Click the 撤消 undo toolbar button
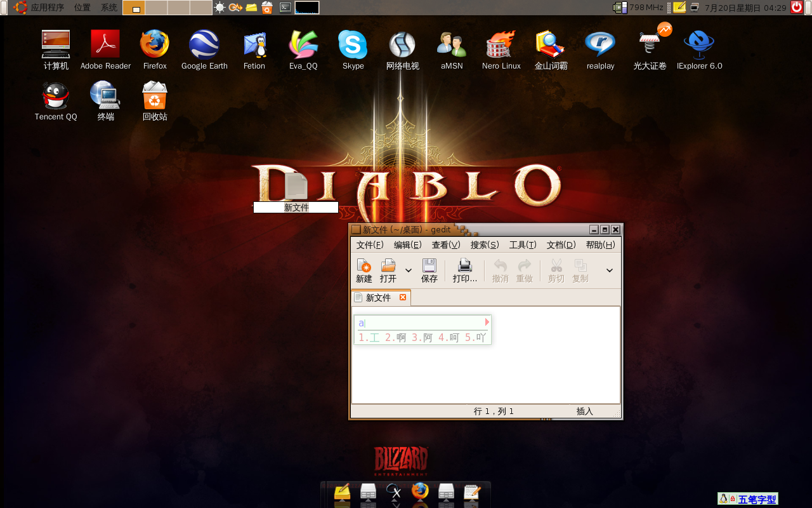 pyautogui.click(x=501, y=271)
